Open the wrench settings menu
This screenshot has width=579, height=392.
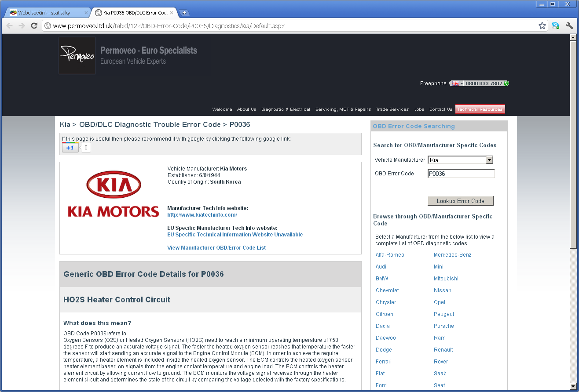pyautogui.click(x=569, y=26)
